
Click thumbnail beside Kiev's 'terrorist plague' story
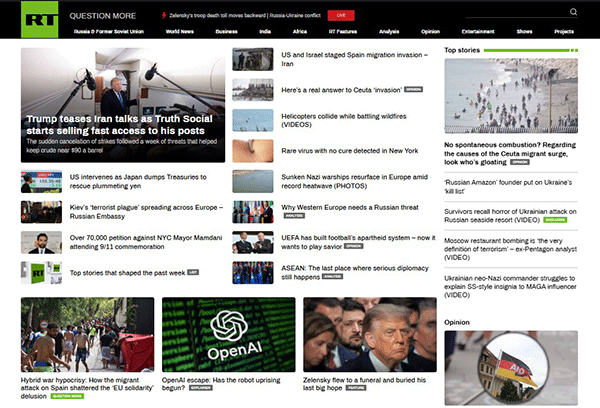[41, 212]
